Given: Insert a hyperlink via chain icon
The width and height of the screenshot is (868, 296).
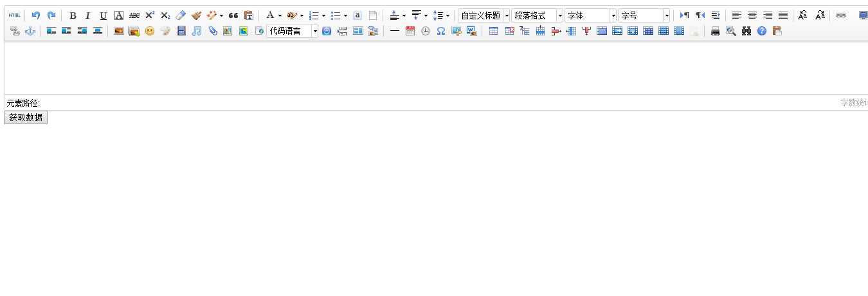Looking at the screenshot, I should click(841, 15).
